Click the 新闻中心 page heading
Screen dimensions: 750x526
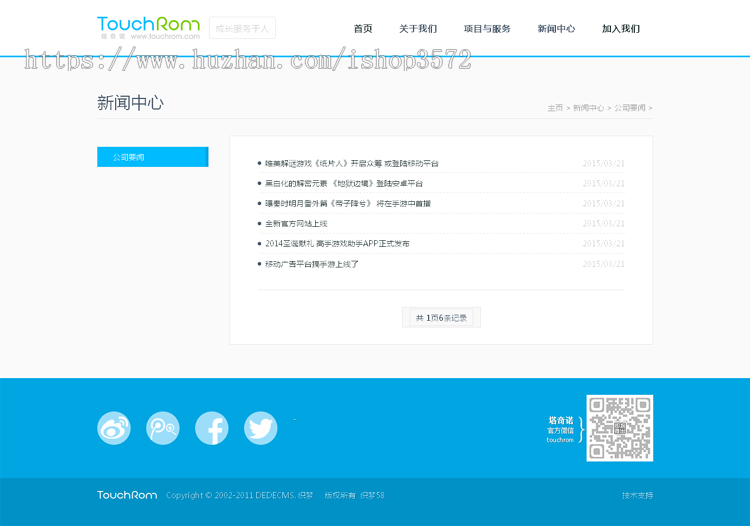130,103
